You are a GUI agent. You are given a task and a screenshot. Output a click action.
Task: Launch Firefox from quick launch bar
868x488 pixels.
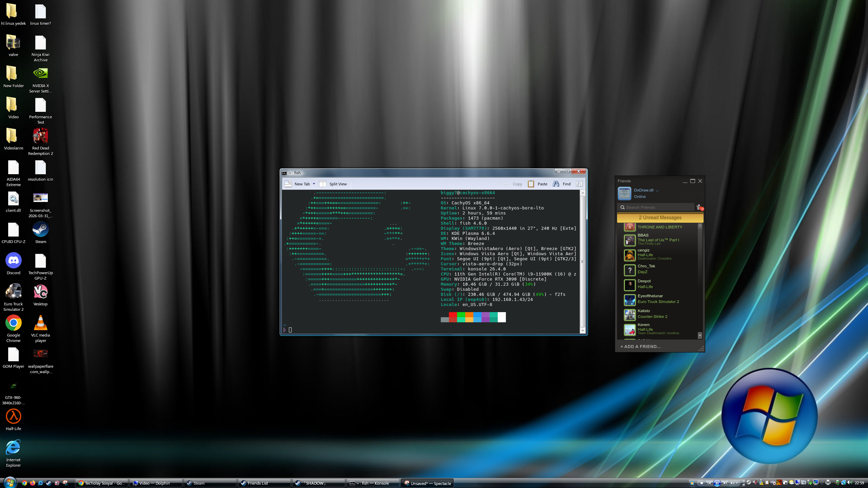[x=33, y=483]
